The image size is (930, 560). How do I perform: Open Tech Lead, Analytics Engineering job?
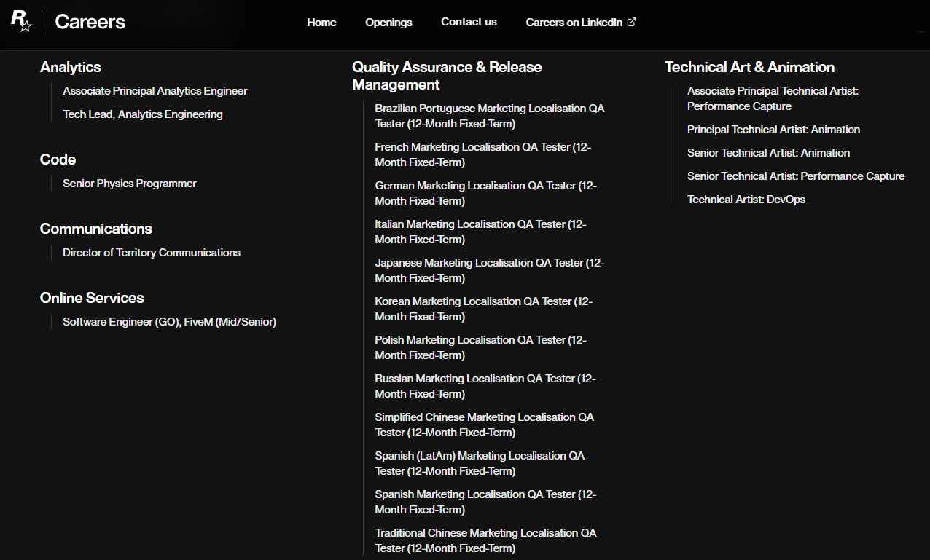[143, 114]
